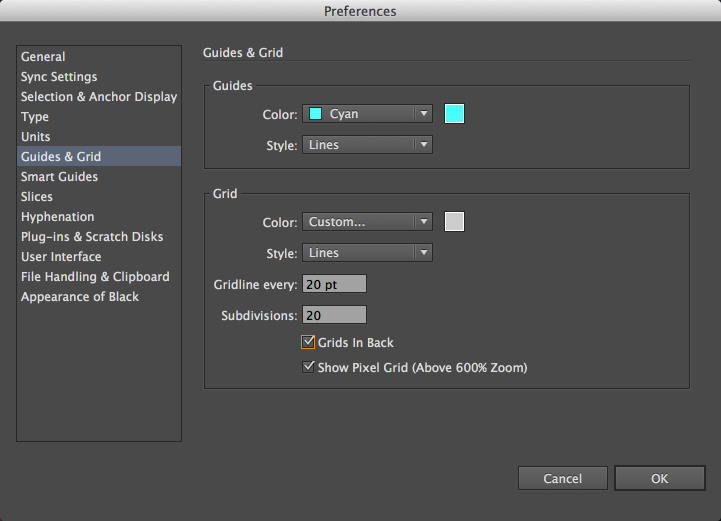The image size is (721, 521).
Task: Select General in the preferences list
Action: (43, 57)
